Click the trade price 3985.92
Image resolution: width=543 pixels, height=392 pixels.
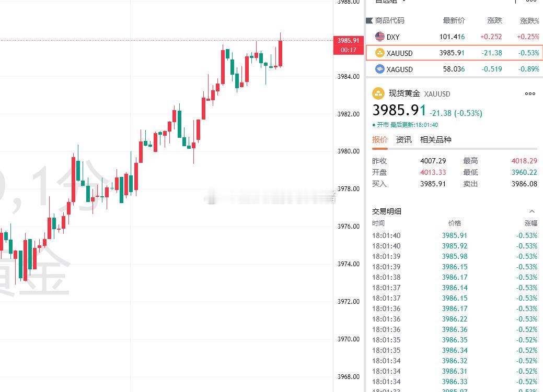454,246
